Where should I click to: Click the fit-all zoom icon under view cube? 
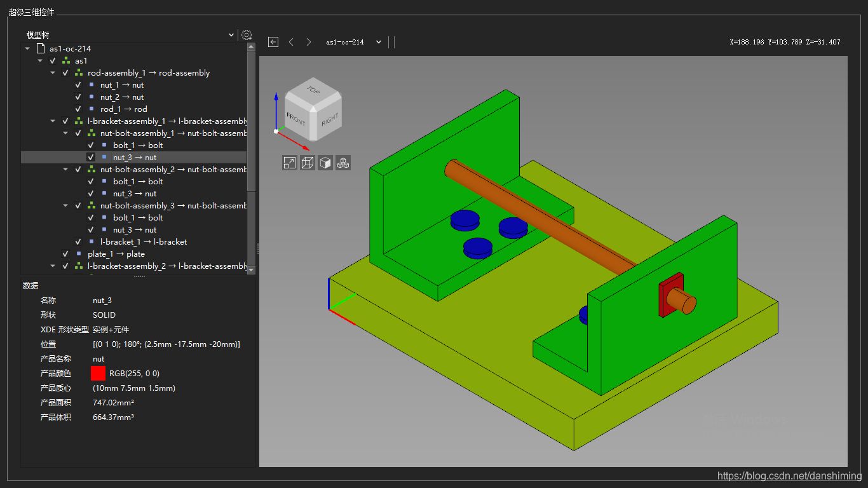coord(289,163)
